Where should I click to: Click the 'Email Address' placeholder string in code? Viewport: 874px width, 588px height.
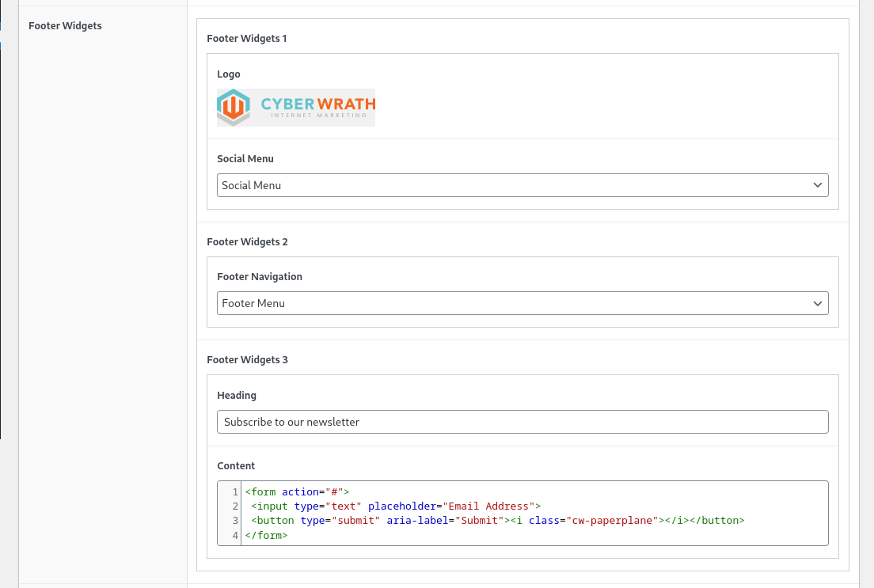[x=488, y=506]
